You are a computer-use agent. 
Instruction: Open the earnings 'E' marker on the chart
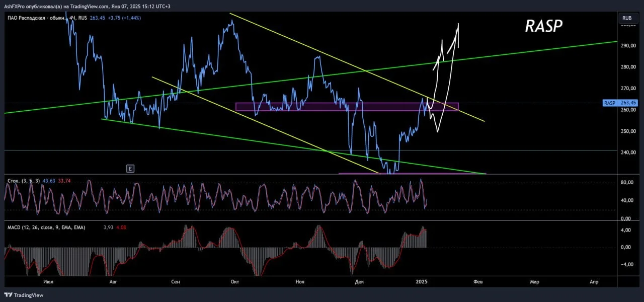pyautogui.click(x=130, y=169)
